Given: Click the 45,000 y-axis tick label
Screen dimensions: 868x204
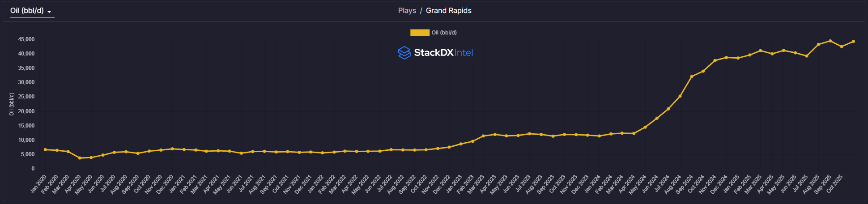Looking at the screenshot, I should [x=26, y=39].
